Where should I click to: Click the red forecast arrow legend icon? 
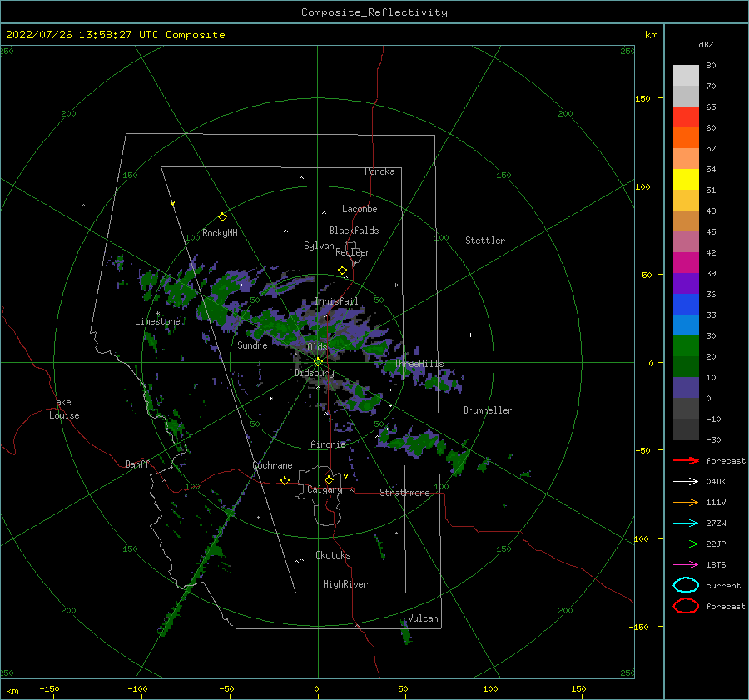click(686, 460)
